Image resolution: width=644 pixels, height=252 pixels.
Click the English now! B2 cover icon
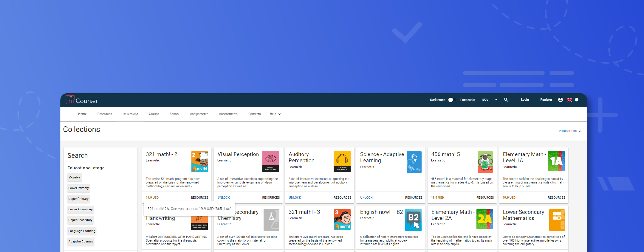(x=413, y=220)
